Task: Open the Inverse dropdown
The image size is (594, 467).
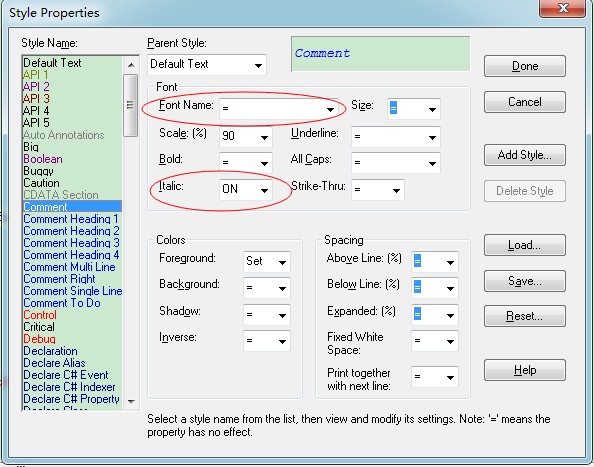Action: coord(267,341)
